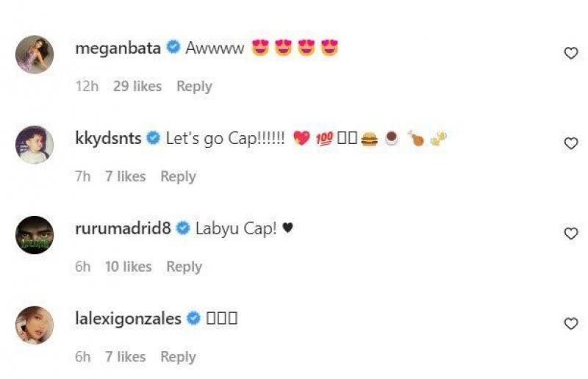Tap the heart beside lalexigonzales' comment
The height and width of the screenshot is (379, 588).
click(x=571, y=323)
